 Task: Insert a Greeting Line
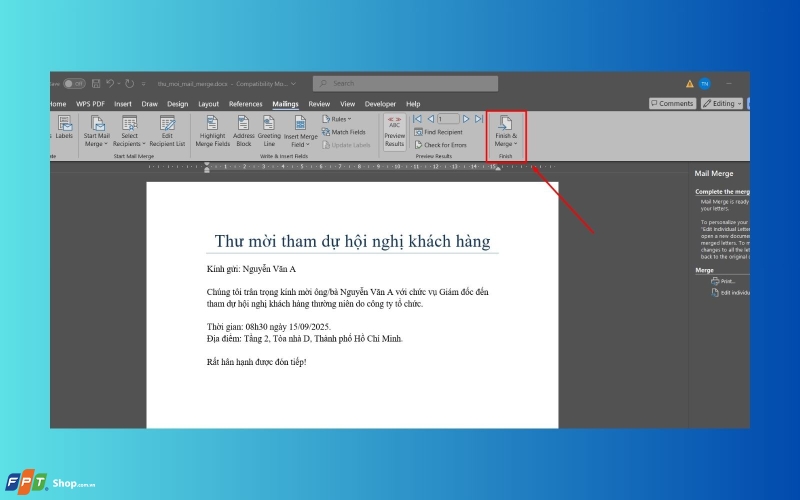pos(269,131)
